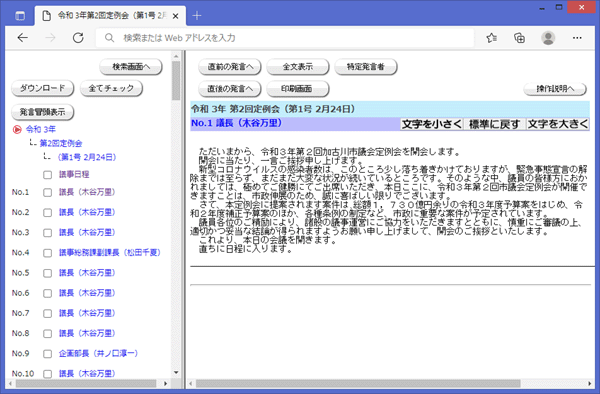
Task: Check the No.1 議長 checkbox
Action: (x=47, y=192)
